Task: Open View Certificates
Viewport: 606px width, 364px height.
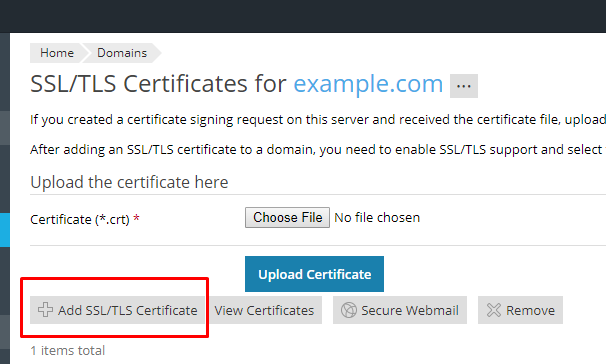Action: 264,310
